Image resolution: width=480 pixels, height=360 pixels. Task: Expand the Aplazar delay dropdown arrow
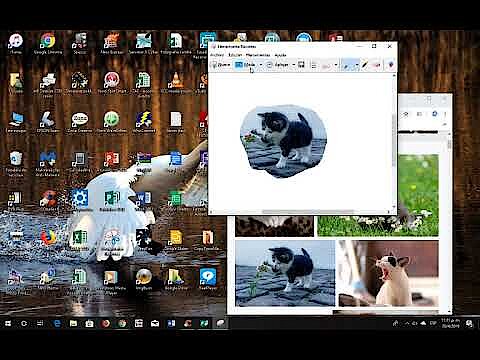coord(294,65)
